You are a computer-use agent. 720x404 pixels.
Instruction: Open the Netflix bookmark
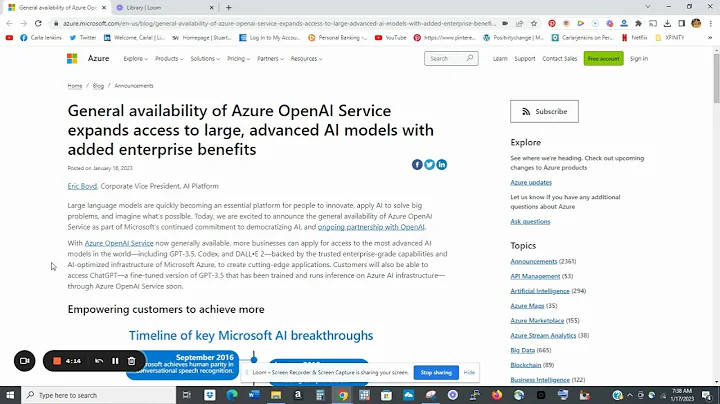(x=635, y=38)
